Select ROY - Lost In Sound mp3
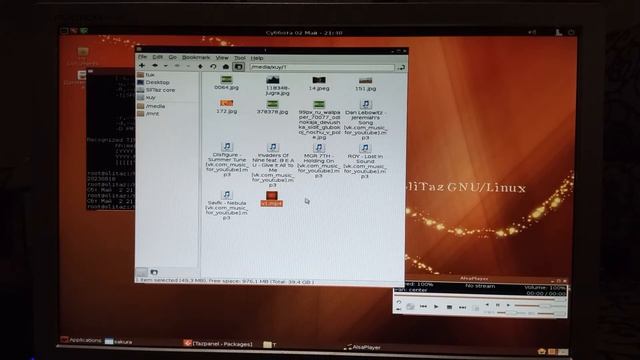 [x=365, y=160]
